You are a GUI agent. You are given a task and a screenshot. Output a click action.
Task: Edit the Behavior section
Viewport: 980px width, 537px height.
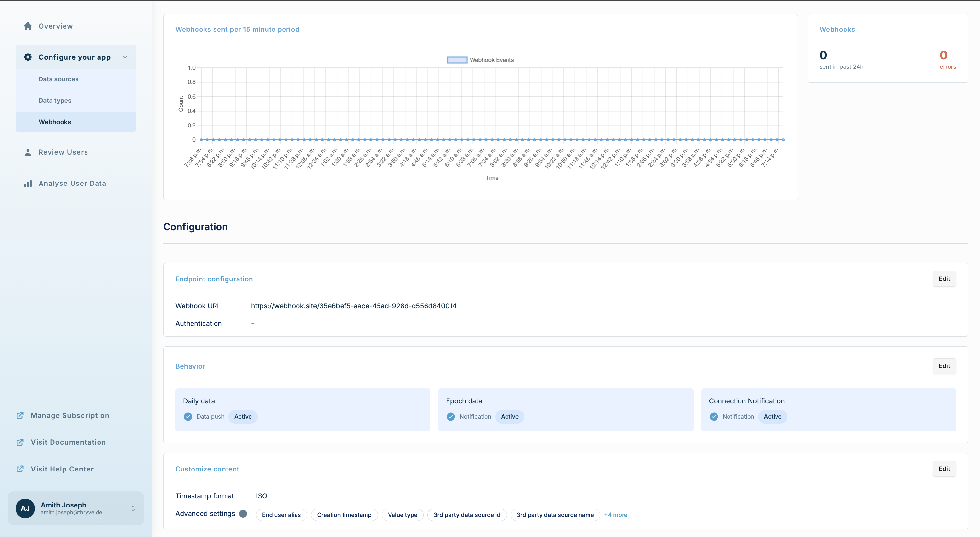point(944,366)
